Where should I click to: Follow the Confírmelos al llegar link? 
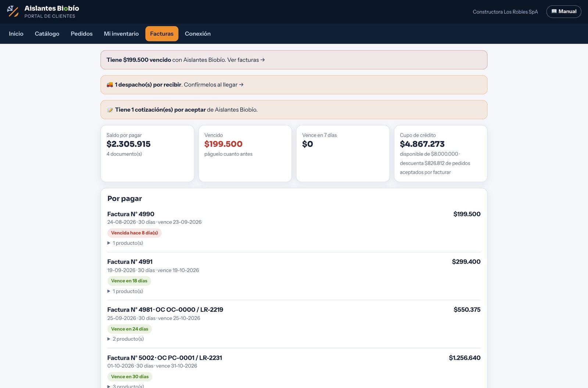pyautogui.click(x=214, y=85)
